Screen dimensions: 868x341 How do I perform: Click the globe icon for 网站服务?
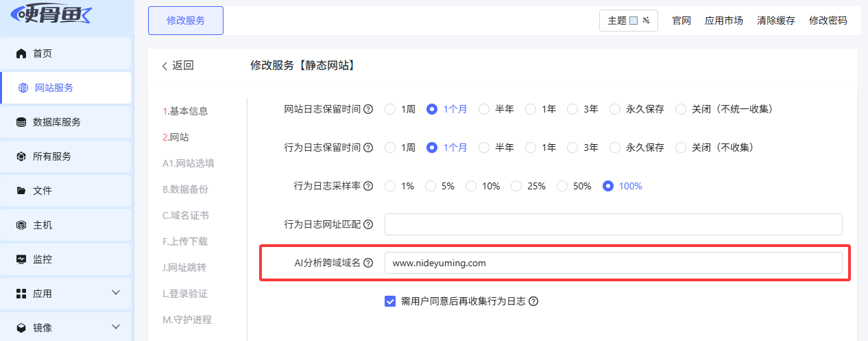click(x=23, y=88)
